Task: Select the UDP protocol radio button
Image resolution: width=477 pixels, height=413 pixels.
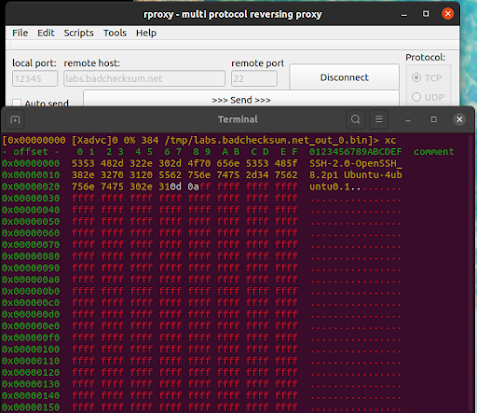Action: coord(416,97)
